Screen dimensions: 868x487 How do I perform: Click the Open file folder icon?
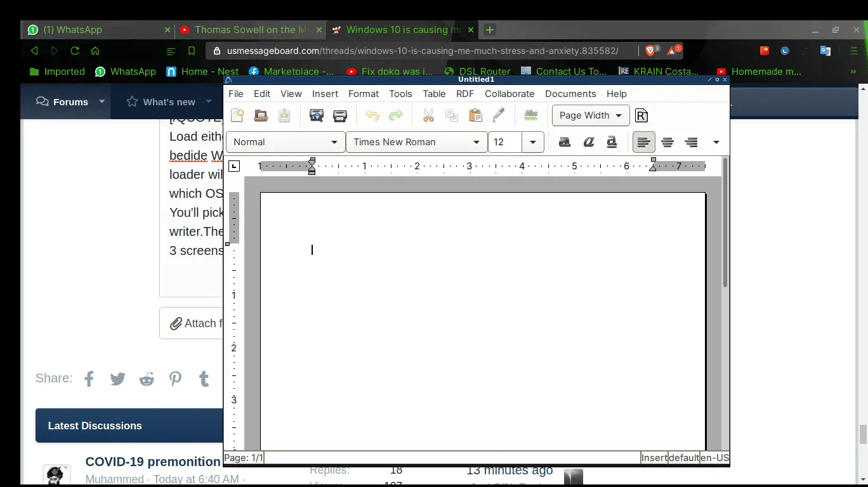coord(261,115)
